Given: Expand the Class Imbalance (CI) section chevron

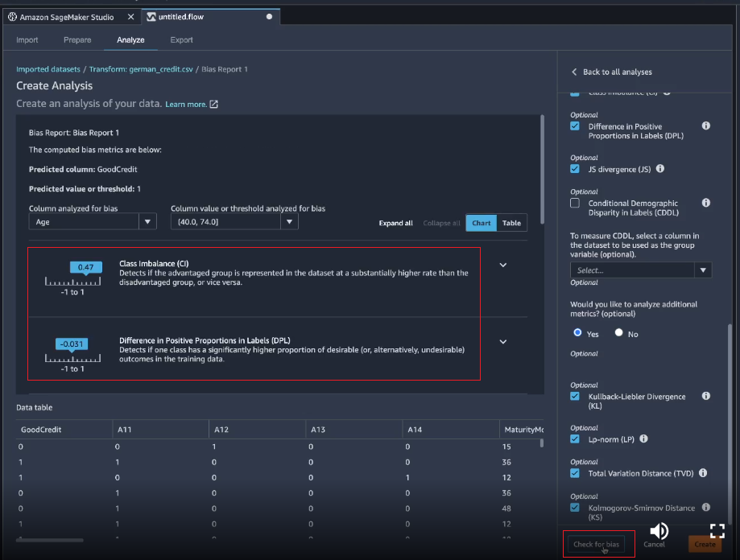Looking at the screenshot, I should pos(503,265).
